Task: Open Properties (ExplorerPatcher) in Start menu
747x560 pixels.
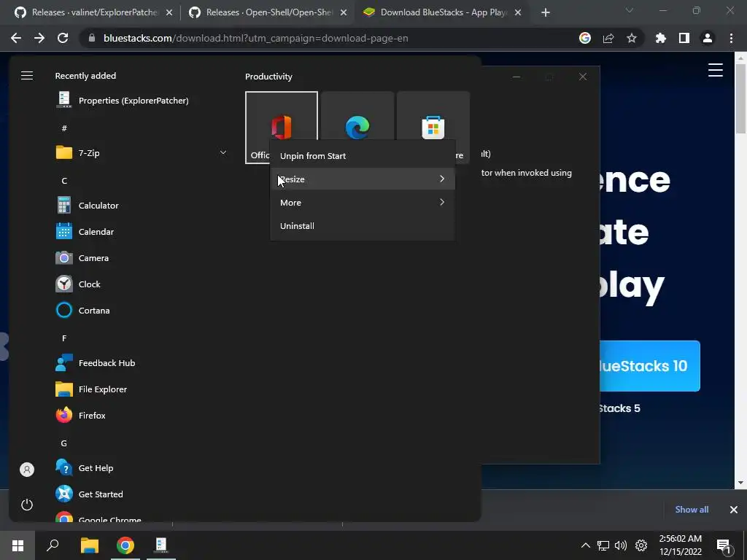Action: tap(122, 101)
